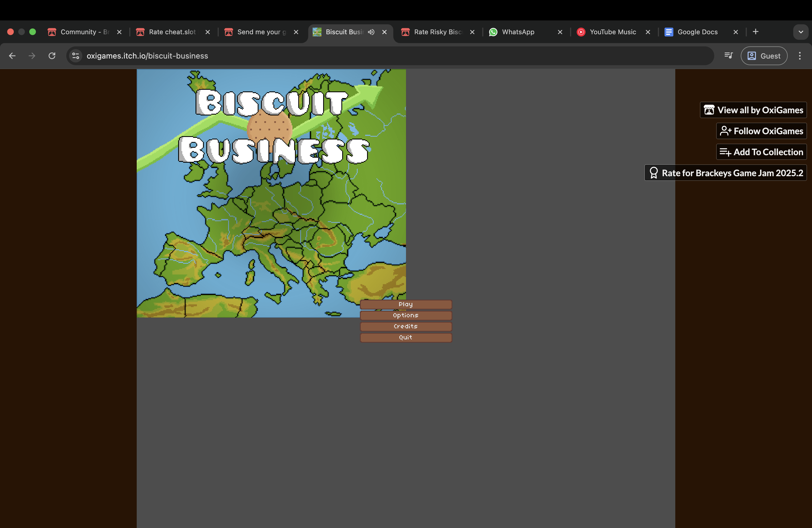Click Play in the game menu
The height and width of the screenshot is (528, 812).
click(x=406, y=304)
